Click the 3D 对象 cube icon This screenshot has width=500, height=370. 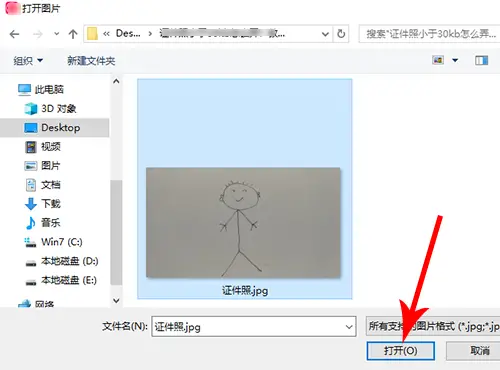pyautogui.click(x=31, y=109)
